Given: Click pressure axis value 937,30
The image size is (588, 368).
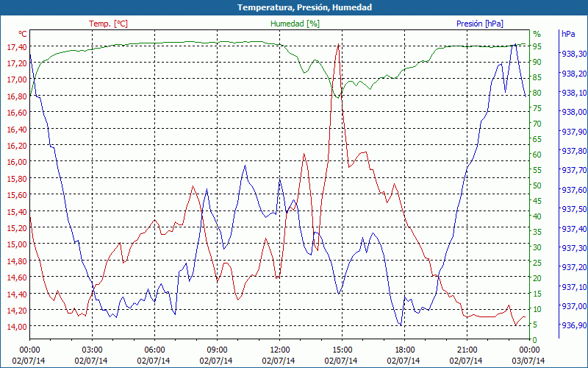Looking at the screenshot, I should (x=573, y=248).
